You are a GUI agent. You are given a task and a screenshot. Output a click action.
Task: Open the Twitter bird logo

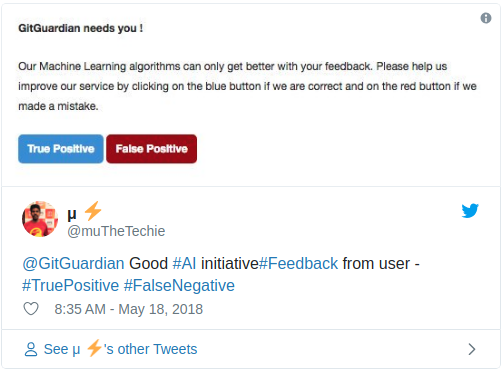pos(470,211)
